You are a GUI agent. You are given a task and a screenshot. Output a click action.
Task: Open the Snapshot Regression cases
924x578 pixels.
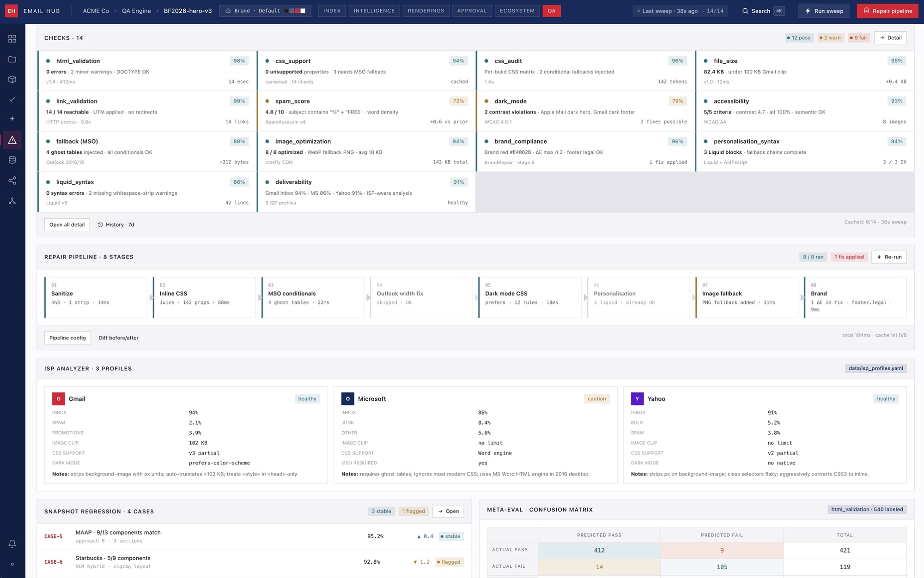click(448, 511)
